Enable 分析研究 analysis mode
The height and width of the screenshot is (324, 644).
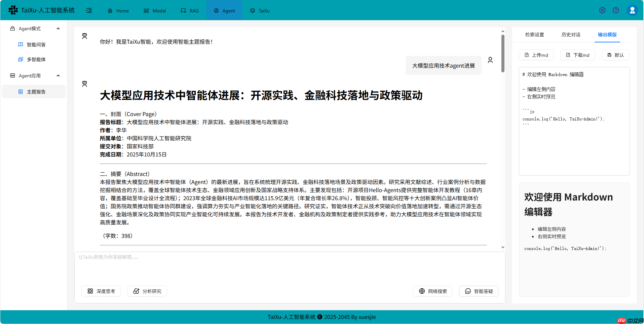[147, 291]
